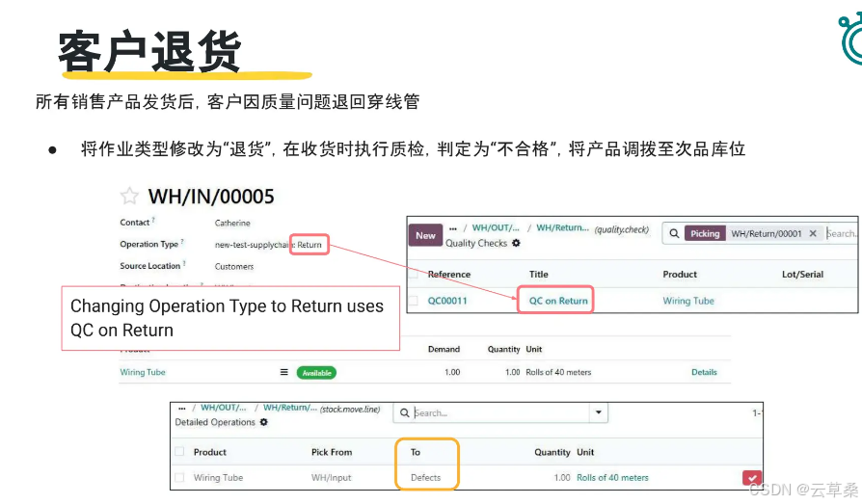862x504 pixels.
Task: Tick the QC00011 row checkbox
Action: pyautogui.click(x=414, y=301)
